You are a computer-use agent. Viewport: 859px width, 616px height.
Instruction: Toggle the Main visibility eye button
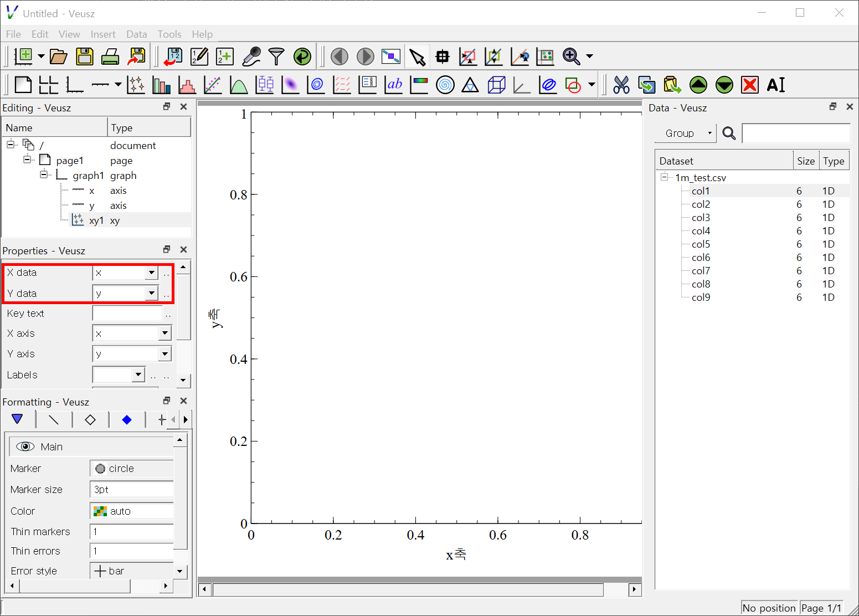pos(25,446)
